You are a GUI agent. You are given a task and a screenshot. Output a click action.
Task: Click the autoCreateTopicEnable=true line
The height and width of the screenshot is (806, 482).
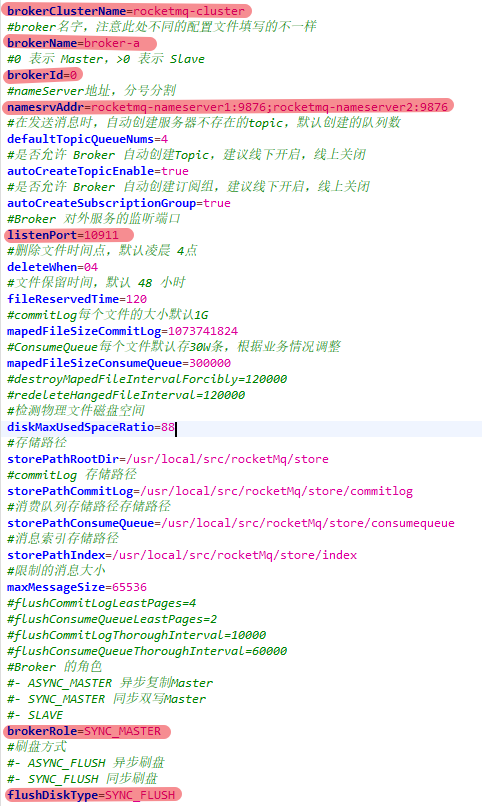pyautogui.click(x=98, y=171)
